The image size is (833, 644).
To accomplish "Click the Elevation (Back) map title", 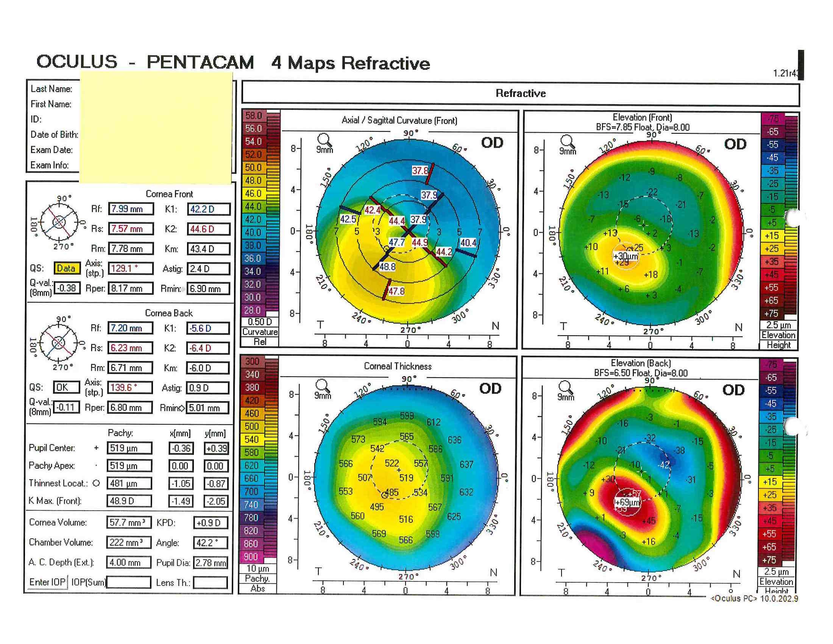I will coord(640,363).
